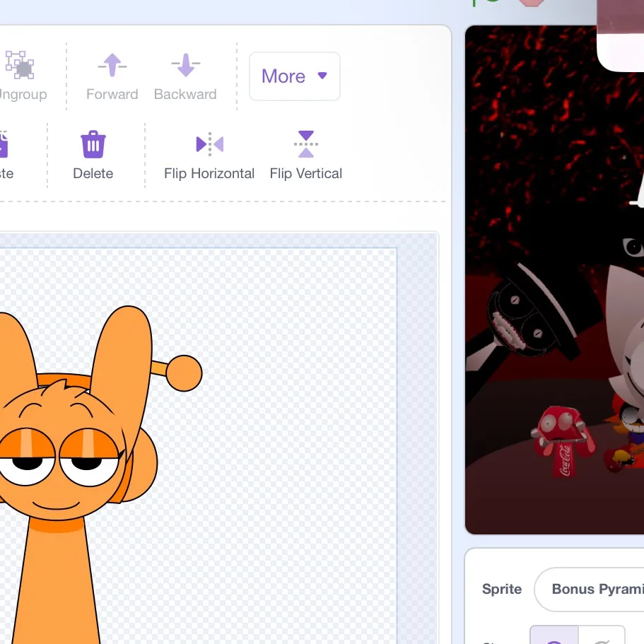Ungroup the selected shapes
The image size is (644, 644).
tap(21, 76)
